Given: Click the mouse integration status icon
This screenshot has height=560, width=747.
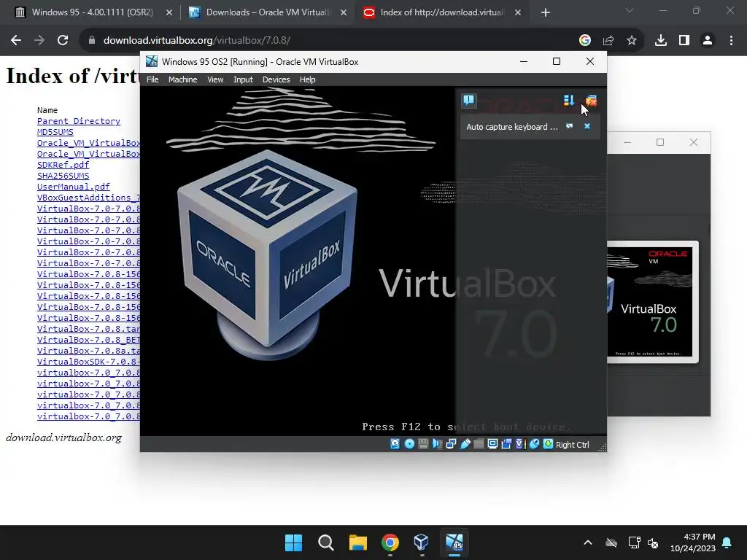Looking at the screenshot, I should pos(534,444).
